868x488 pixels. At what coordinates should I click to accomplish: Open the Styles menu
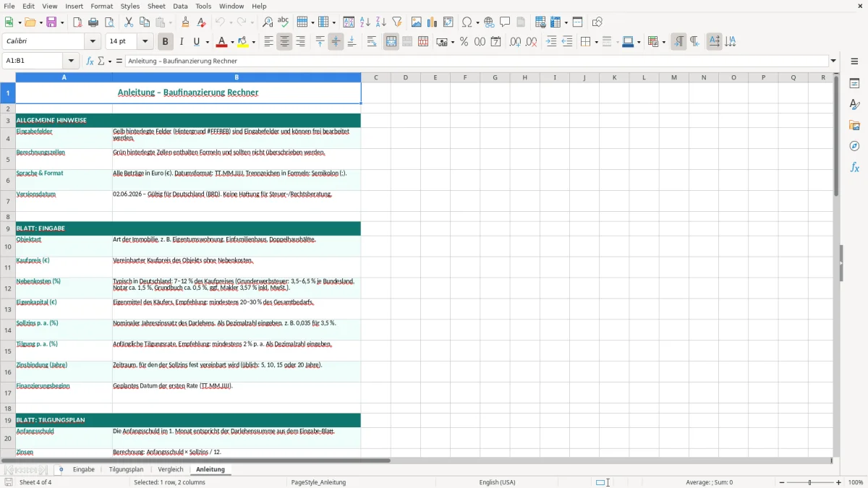pos(130,6)
